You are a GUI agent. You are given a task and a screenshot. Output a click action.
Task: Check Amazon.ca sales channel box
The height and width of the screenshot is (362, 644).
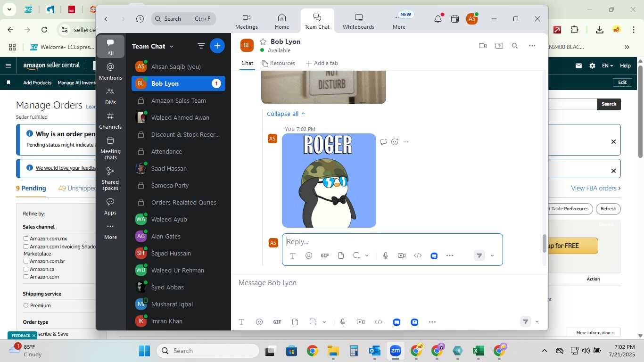(x=26, y=269)
